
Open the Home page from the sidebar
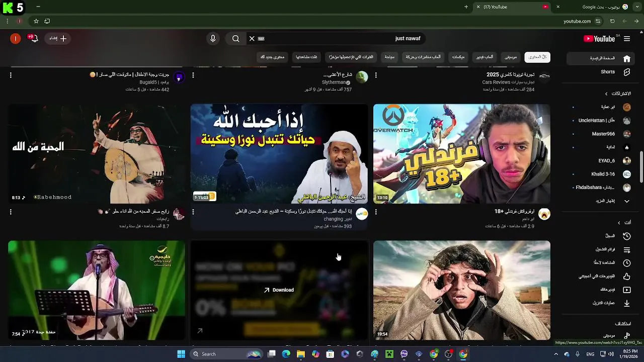(600, 58)
